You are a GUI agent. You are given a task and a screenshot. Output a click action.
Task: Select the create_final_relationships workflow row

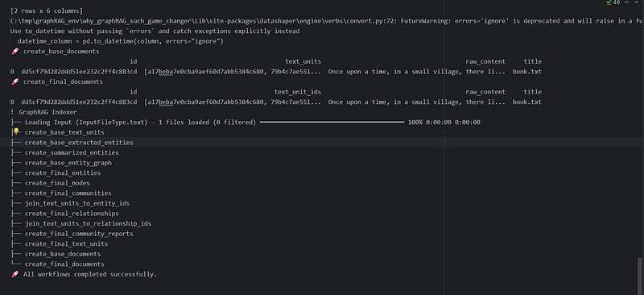(x=72, y=214)
